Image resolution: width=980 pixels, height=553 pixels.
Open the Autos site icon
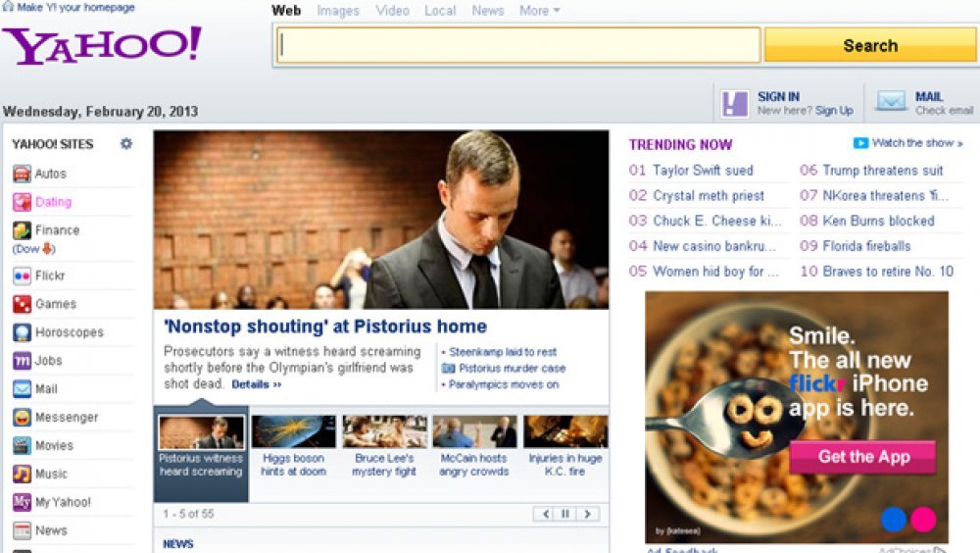(x=22, y=174)
